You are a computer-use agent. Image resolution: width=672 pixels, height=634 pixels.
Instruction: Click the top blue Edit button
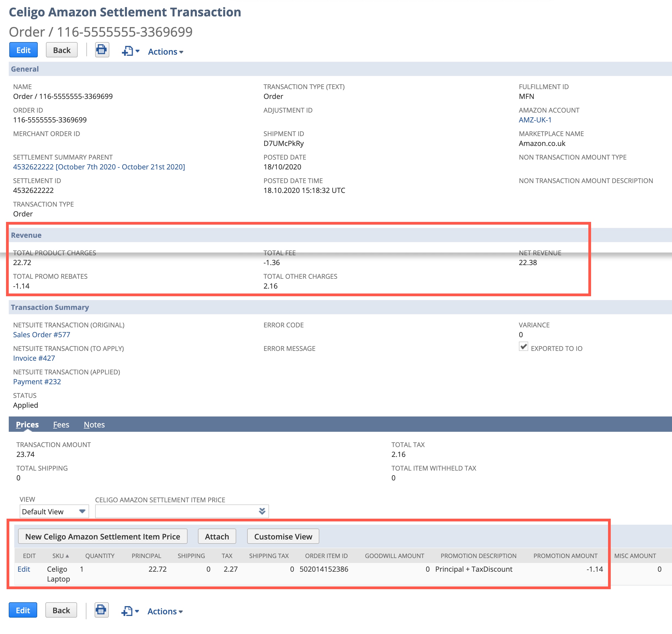click(23, 50)
